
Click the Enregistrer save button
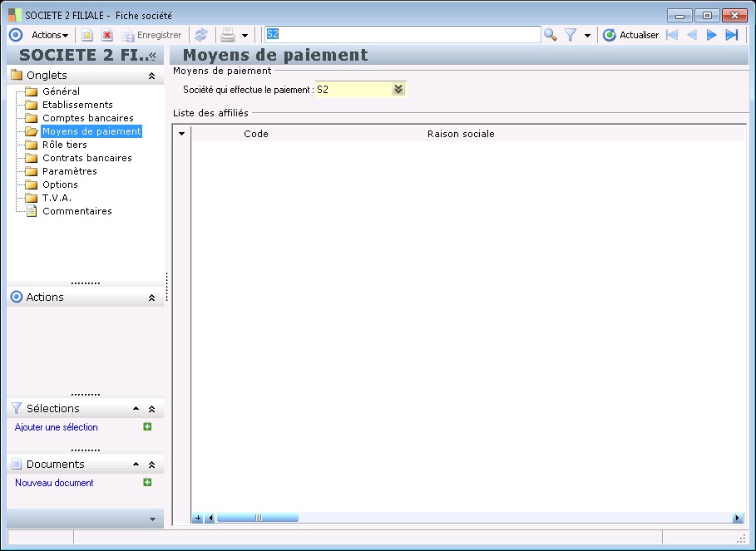click(152, 35)
